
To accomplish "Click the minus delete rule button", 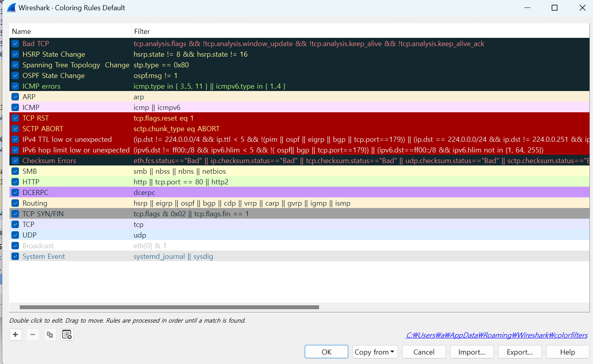I will pos(33,334).
